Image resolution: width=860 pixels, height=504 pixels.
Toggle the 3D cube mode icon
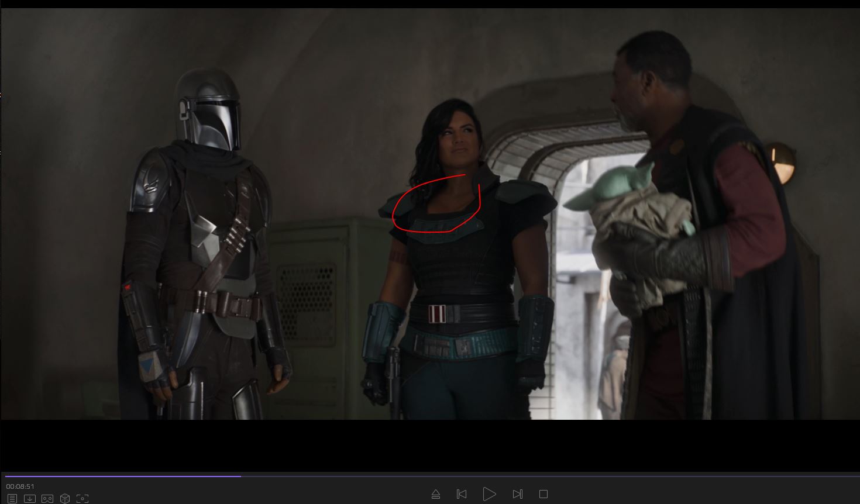point(65,499)
